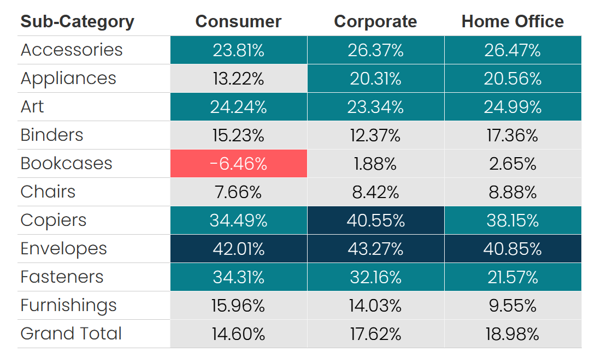Image resolution: width=601 pixels, height=364 pixels.
Task: Select the Accessories row label
Action: [72, 50]
